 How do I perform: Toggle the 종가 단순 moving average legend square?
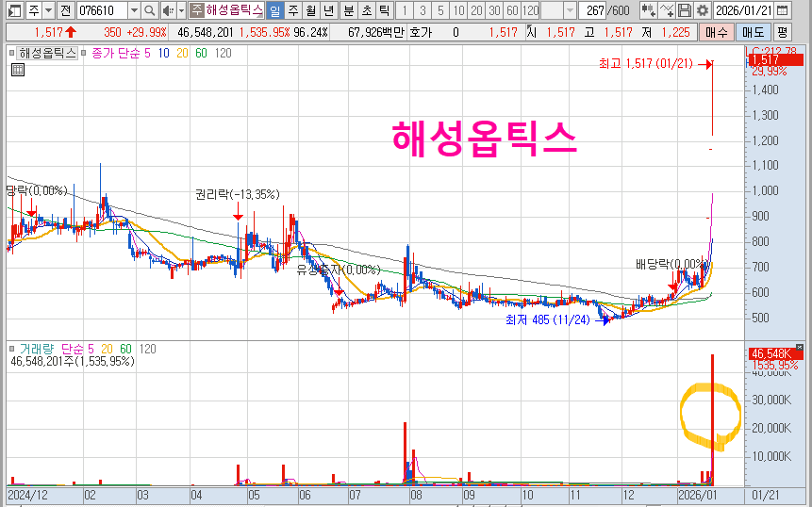pyautogui.click(x=84, y=54)
